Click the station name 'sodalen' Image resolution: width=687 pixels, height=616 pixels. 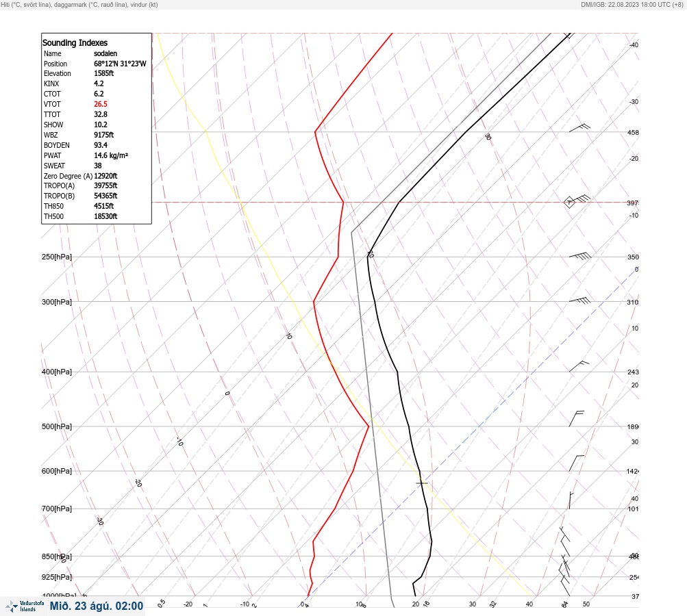click(105, 53)
